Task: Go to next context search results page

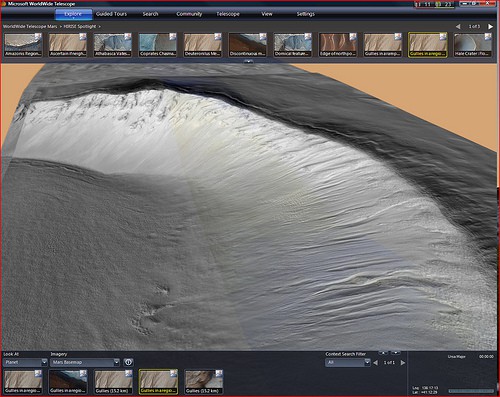Action: click(403, 362)
